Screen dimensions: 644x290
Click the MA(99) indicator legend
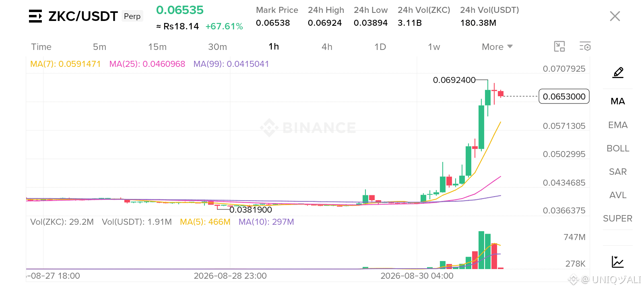tap(231, 64)
